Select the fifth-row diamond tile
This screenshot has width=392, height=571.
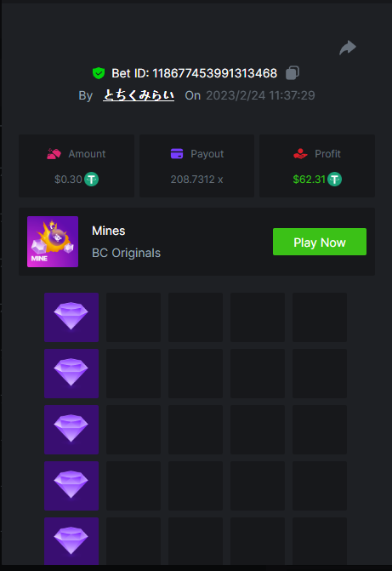pos(71,541)
